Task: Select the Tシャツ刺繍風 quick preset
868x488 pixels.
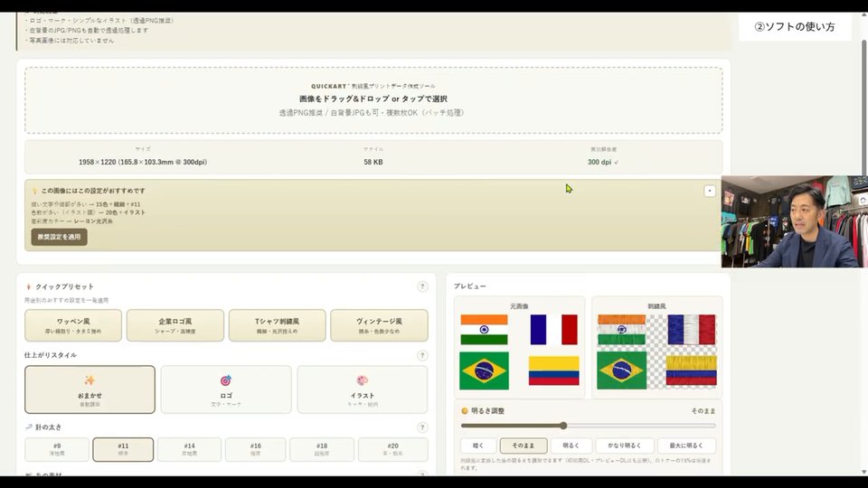Action: (x=277, y=325)
